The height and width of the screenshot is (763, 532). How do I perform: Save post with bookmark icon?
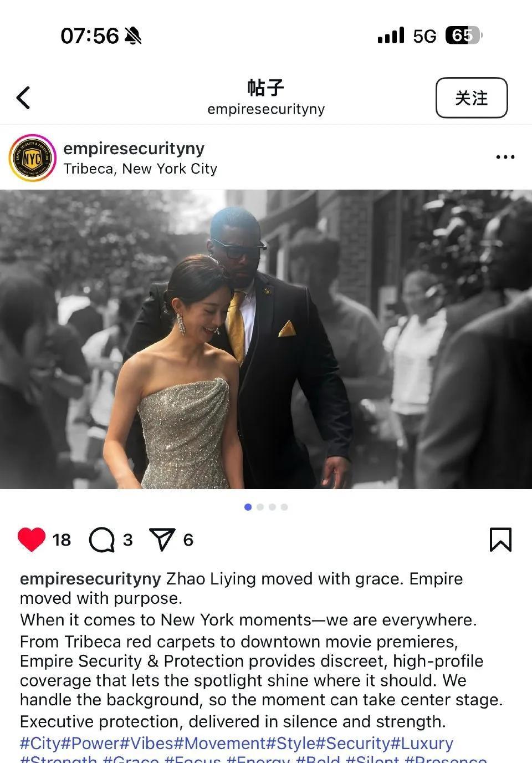click(x=500, y=540)
